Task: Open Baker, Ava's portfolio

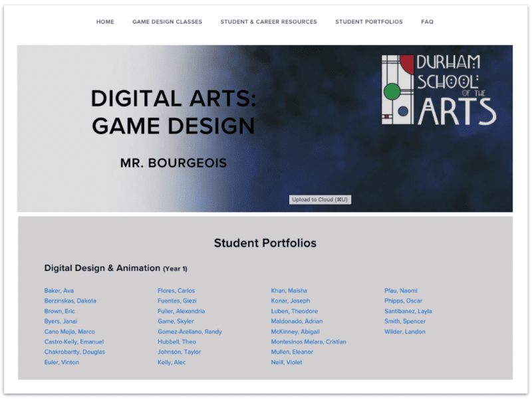Action: 59,290
